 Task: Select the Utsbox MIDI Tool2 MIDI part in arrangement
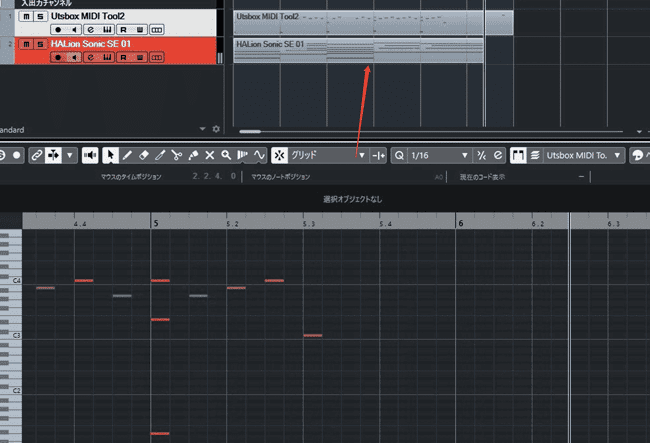373,23
